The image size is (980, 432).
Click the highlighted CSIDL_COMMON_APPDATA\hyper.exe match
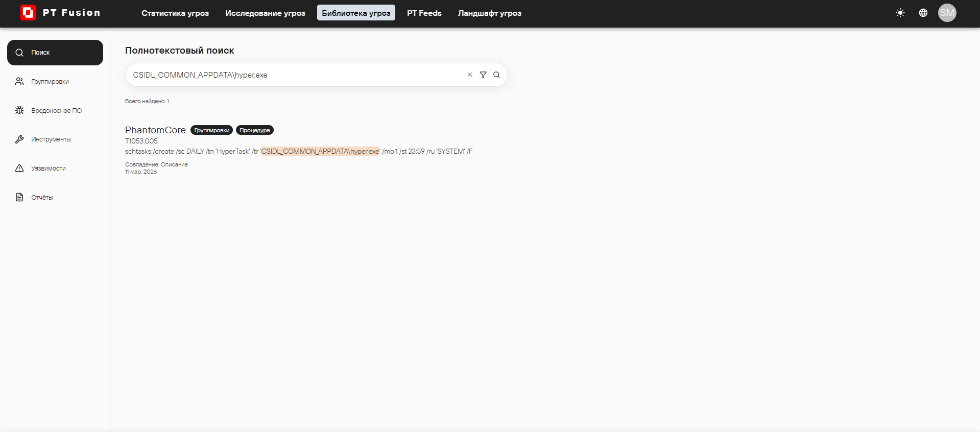pyautogui.click(x=320, y=152)
